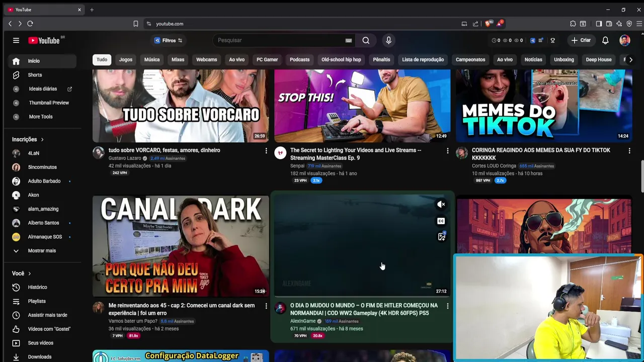Select the Deep House filter chip

click(599, 59)
